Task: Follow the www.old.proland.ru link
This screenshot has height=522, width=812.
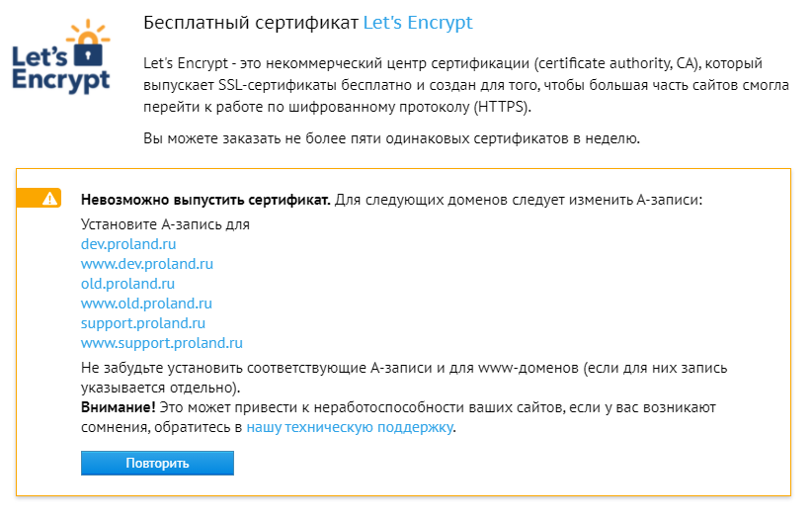Action: click(146, 304)
